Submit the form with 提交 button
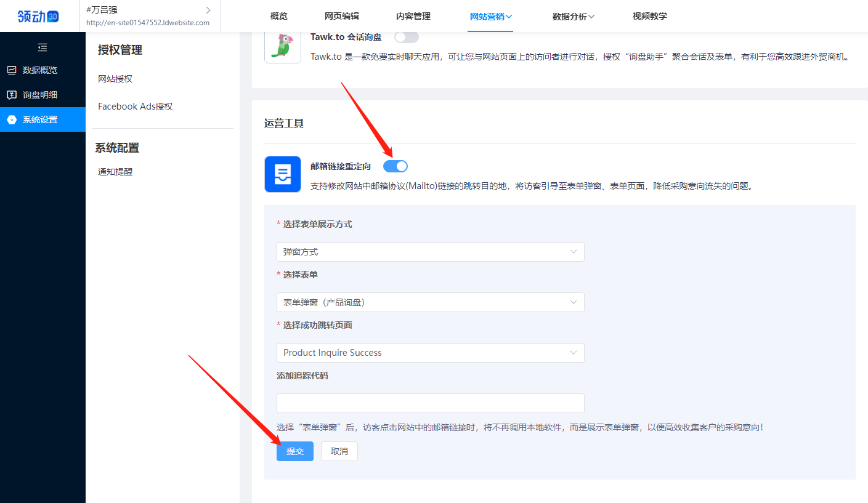868x503 pixels. [x=294, y=451]
